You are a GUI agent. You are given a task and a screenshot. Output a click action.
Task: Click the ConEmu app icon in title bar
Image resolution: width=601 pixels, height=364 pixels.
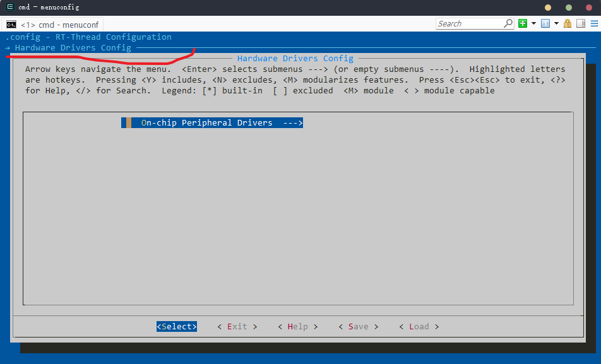pos(10,7)
